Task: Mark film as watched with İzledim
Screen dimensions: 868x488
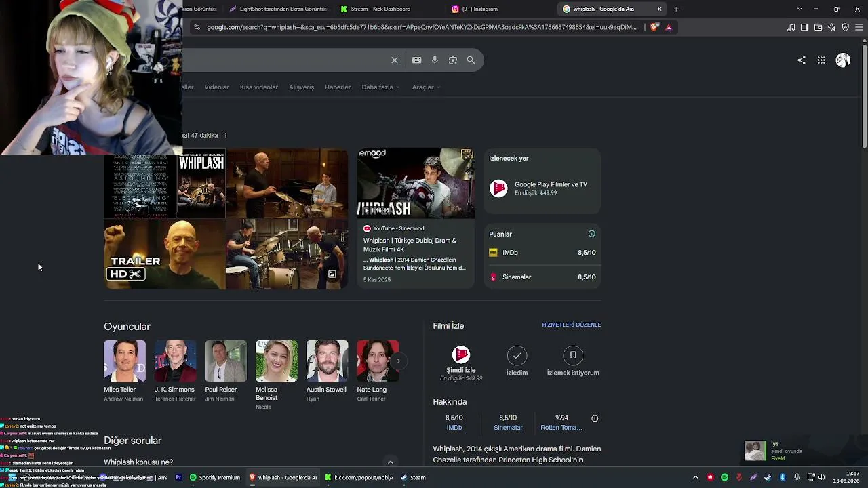Action: click(x=517, y=361)
